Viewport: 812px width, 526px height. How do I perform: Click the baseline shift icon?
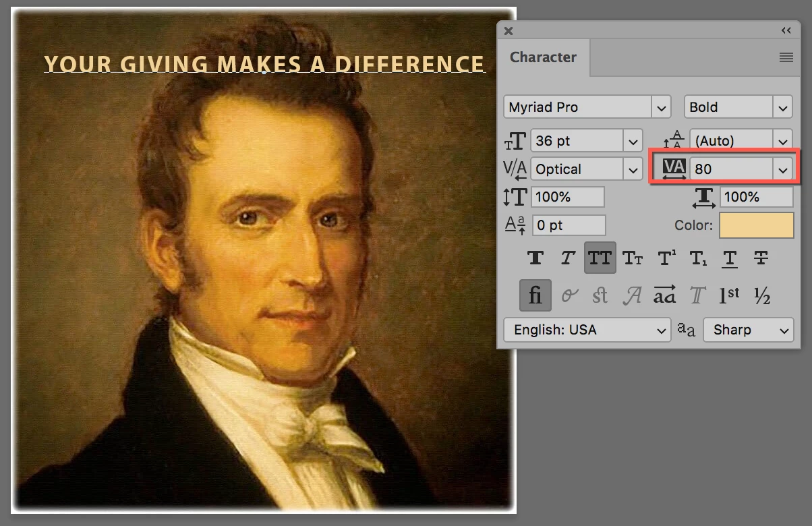pos(515,225)
